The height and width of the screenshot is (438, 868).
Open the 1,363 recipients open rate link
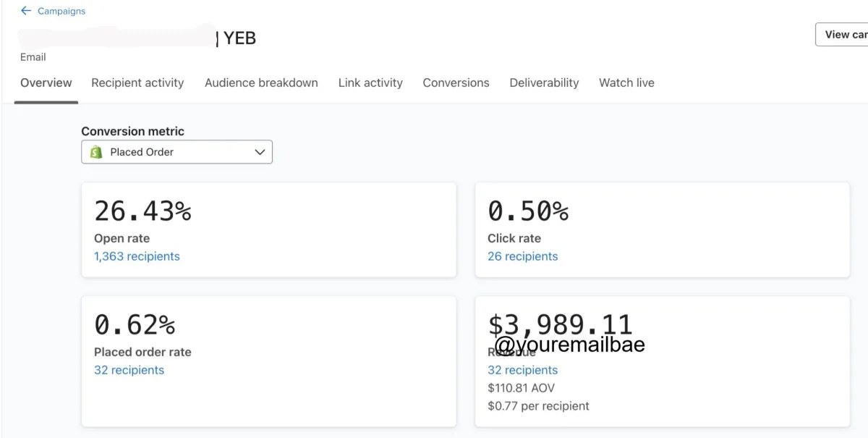137,256
